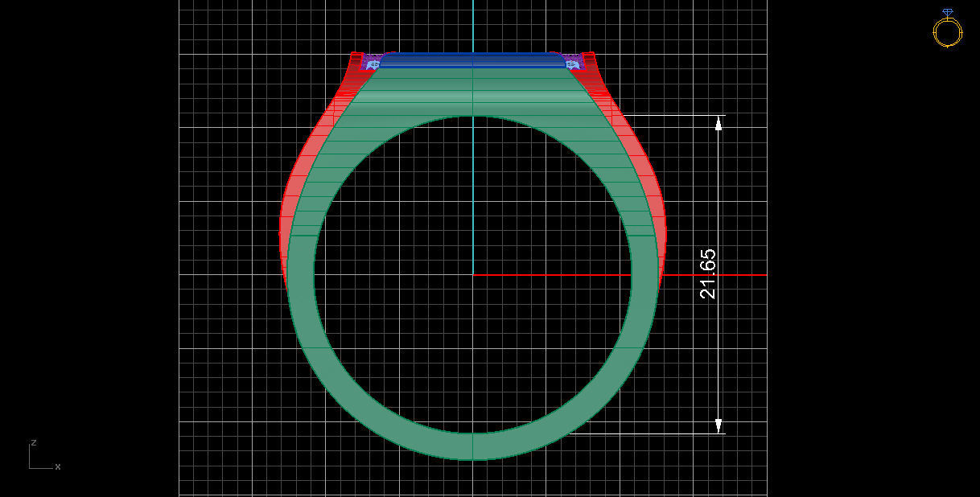Viewport: 980px width, 497px height.
Task: Select the red horizontal x-axis line
Action: point(620,275)
